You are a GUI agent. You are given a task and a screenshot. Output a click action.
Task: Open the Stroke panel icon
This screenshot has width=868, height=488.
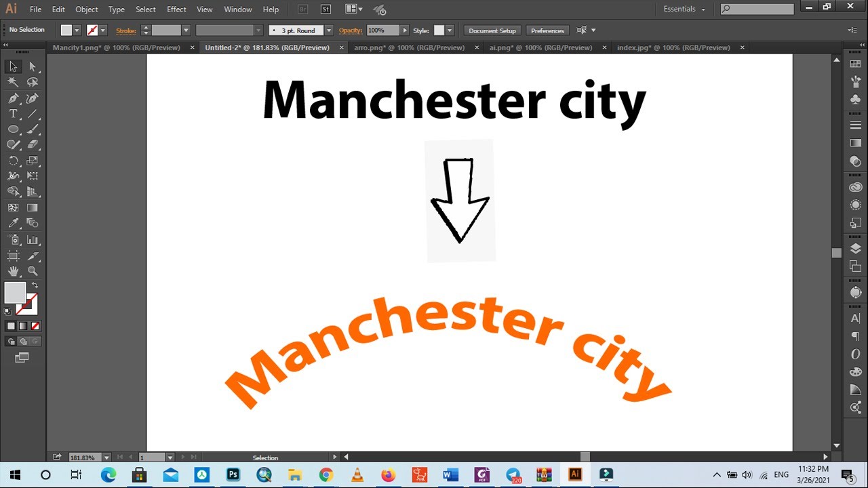coord(855,125)
